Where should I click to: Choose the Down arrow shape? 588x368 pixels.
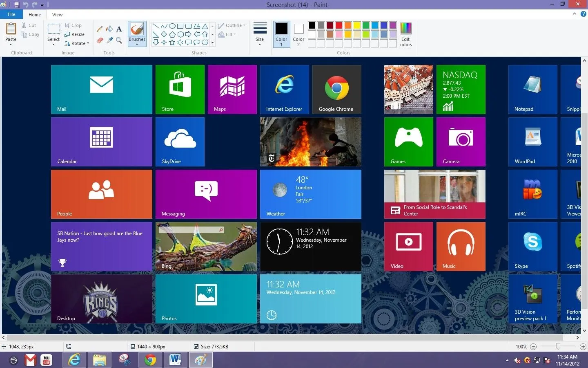[156, 42]
